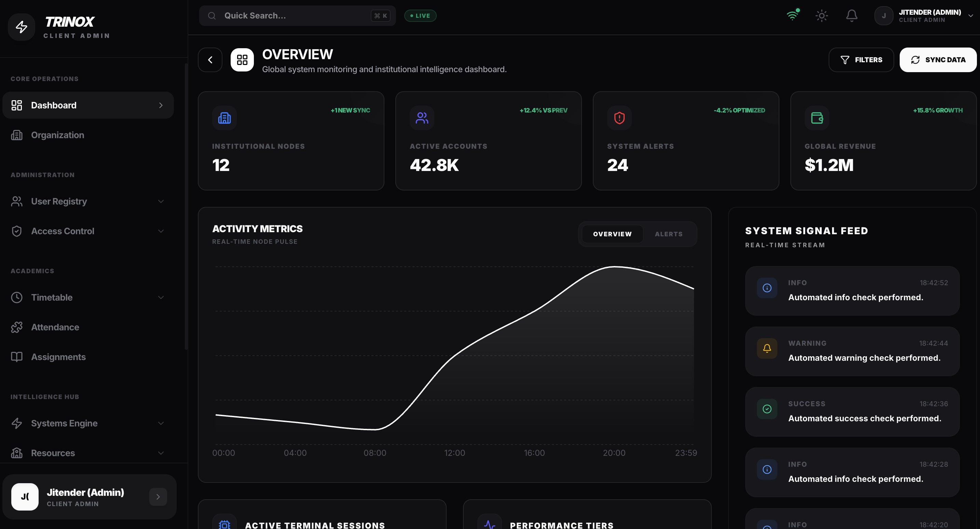
Task: Click the Performance Tiers pulse icon
Action: [489, 524]
